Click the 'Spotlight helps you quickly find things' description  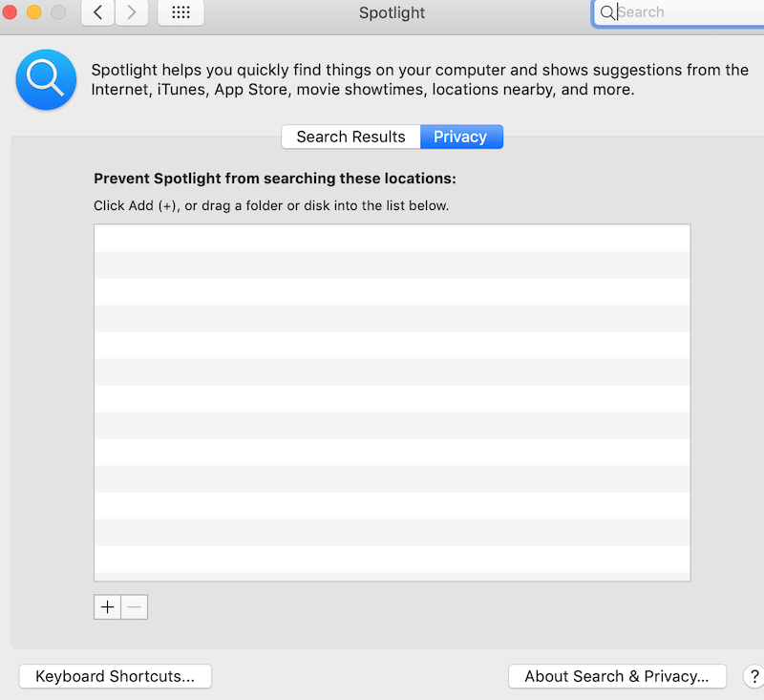[419, 80]
